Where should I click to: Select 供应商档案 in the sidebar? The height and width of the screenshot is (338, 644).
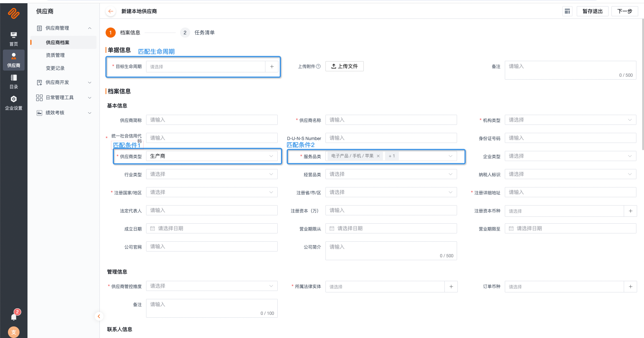[x=64, y=42]
